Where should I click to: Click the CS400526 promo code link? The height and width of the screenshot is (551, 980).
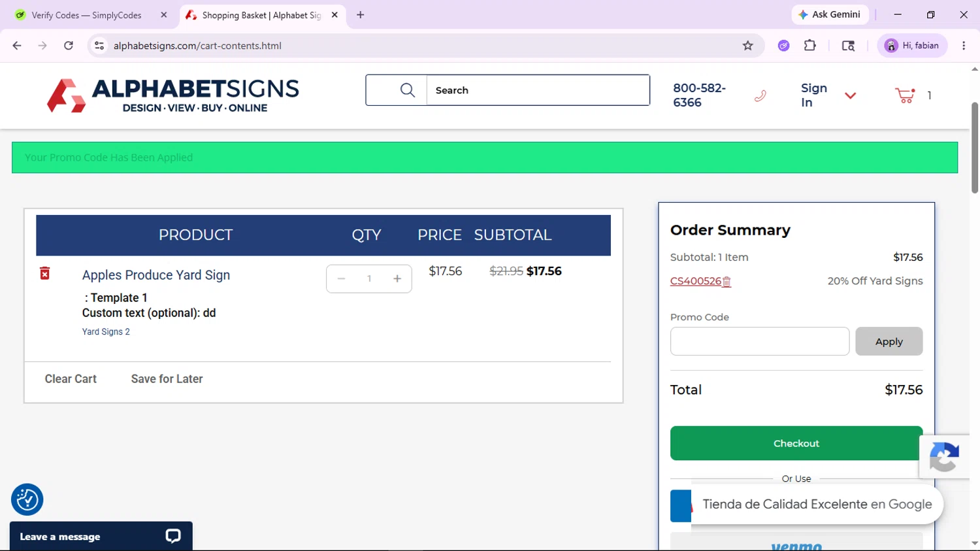(696, 281)
